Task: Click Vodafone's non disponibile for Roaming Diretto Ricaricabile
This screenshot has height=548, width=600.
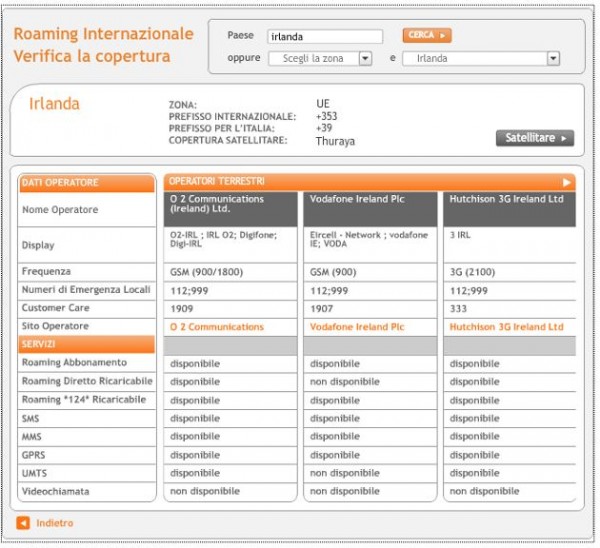Action: click(345, 382)
